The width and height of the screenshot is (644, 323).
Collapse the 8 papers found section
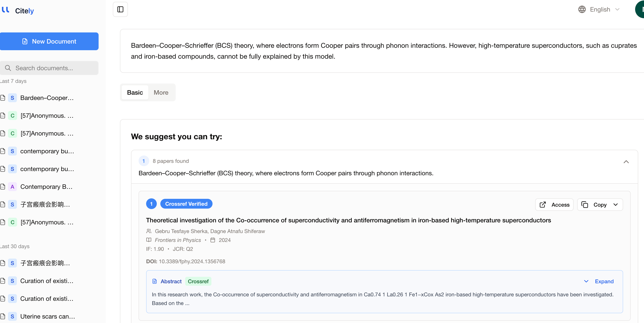(x=626, y=162)
